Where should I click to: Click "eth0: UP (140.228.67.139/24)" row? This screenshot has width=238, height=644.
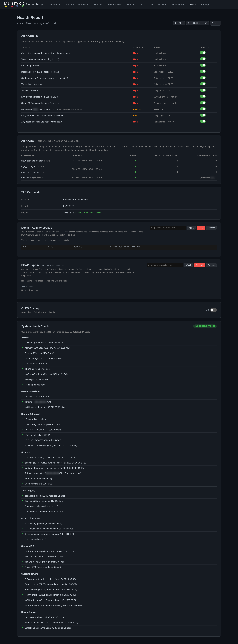pos(119,397)
